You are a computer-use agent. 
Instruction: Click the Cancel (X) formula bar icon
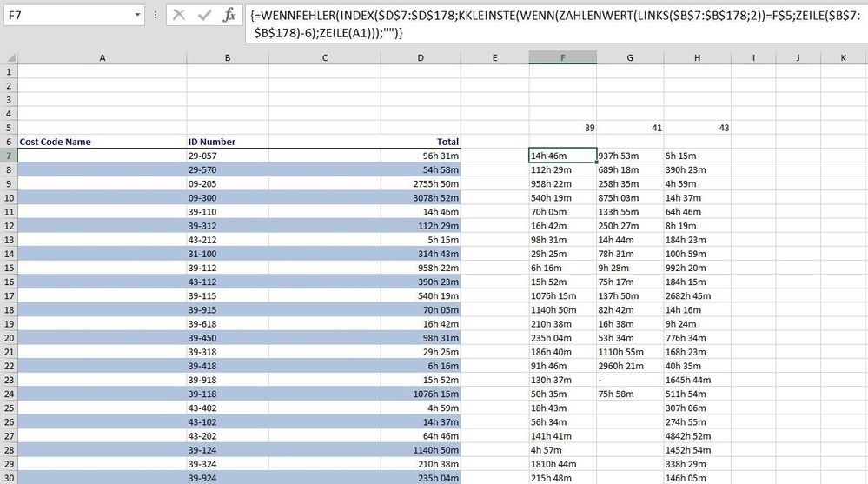tap(179, 15)
